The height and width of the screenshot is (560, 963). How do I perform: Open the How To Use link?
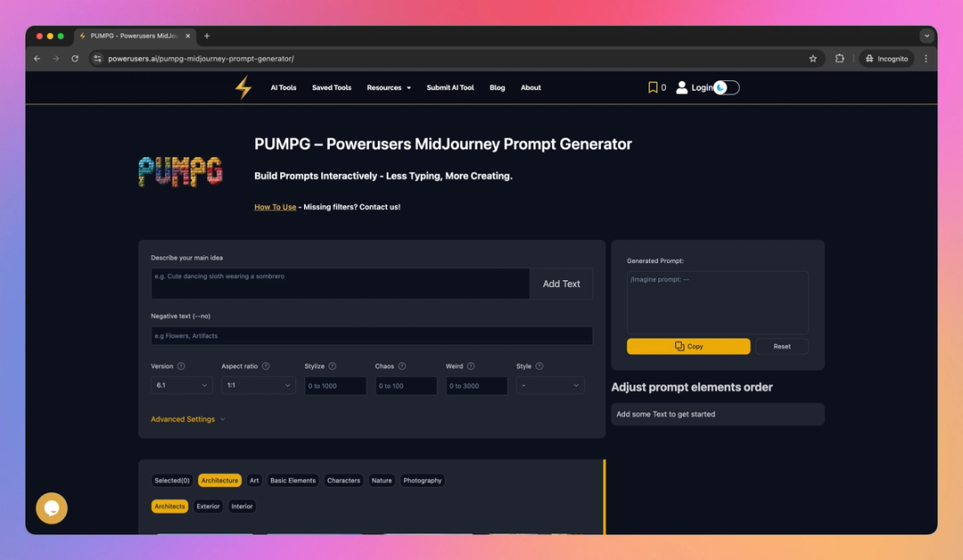point(275,206)
